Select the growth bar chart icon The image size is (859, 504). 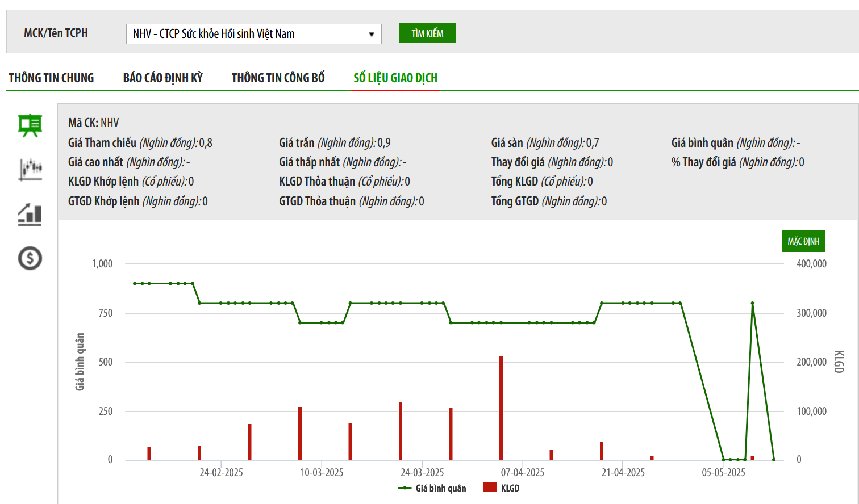pos(30,215)
